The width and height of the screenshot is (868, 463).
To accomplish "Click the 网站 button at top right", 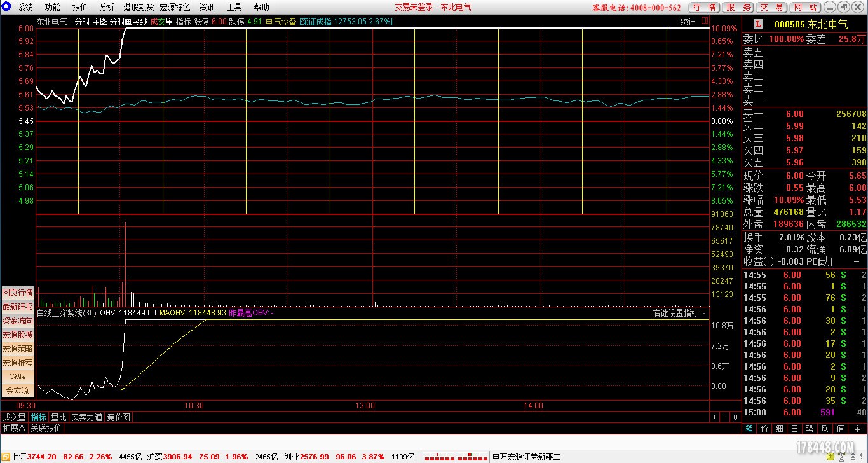I will [x=805, y=8].
